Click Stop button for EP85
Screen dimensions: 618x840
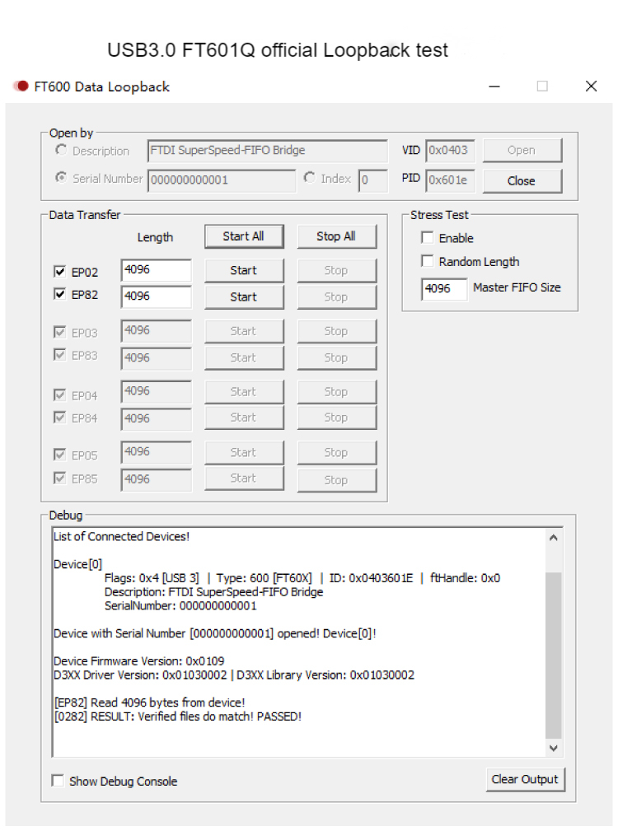click(336, 480)
